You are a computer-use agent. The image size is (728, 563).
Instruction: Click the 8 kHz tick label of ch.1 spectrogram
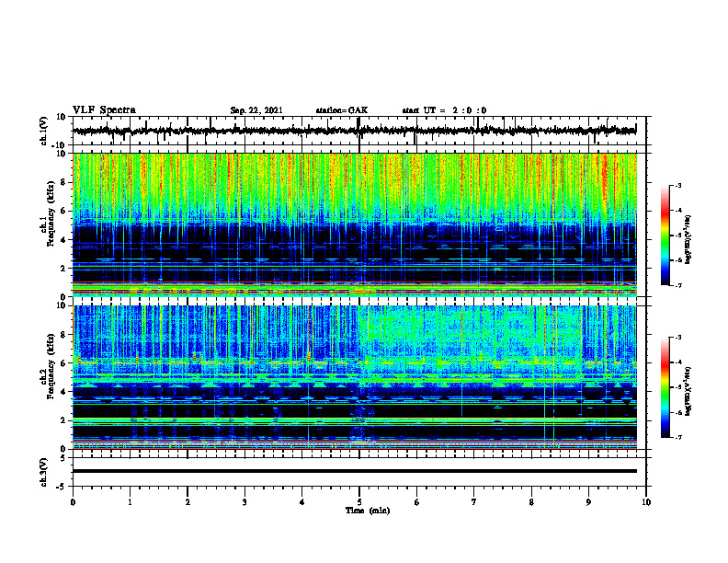click(63, 182)
